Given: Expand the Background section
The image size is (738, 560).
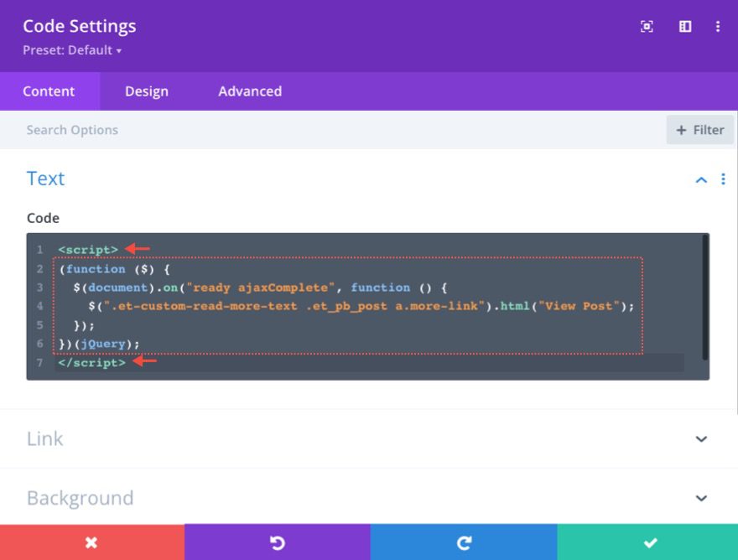Looking at the screenshot, I should (x=701, y=498).
